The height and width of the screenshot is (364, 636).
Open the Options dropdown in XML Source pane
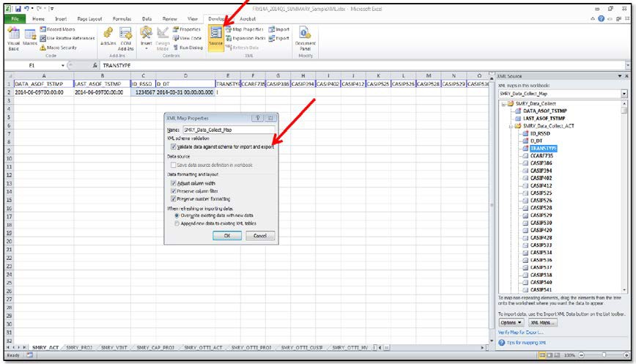click(x=511, y=322)
